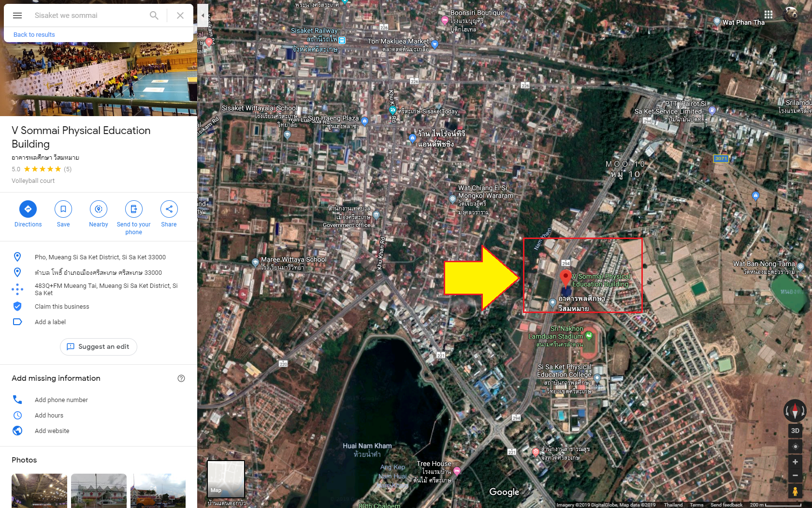Click the plus code 483Q+FM
This screenshot has height=508, width=812.
click(106, 289)
